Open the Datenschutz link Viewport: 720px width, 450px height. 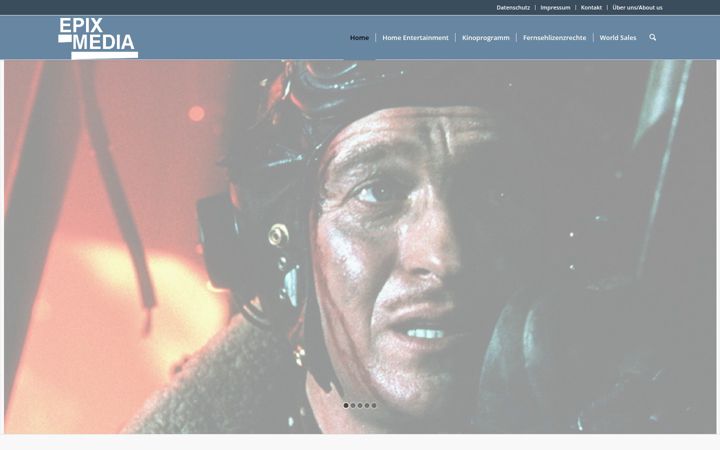pos(513,7)
